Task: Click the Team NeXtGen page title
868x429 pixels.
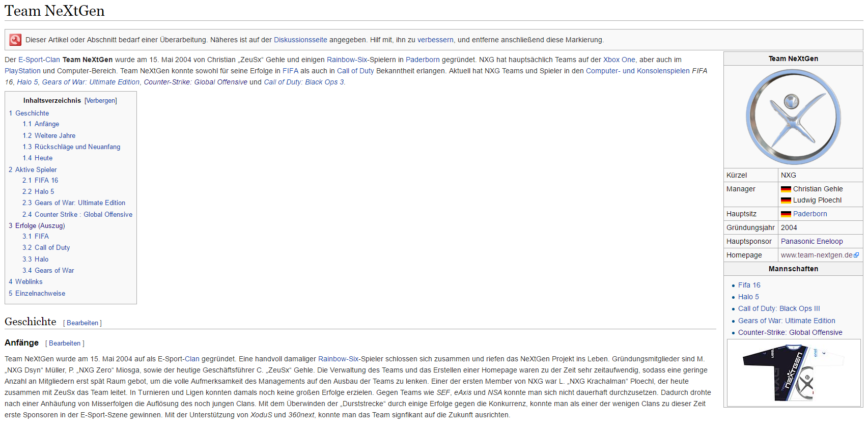Action: click(54, 11)
